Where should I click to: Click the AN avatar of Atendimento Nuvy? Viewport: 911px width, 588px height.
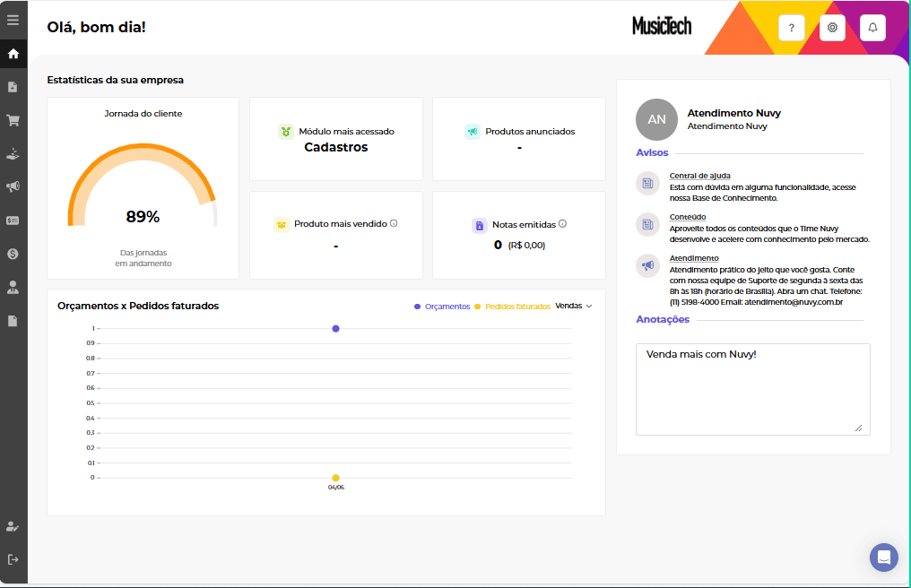point(656,119)
